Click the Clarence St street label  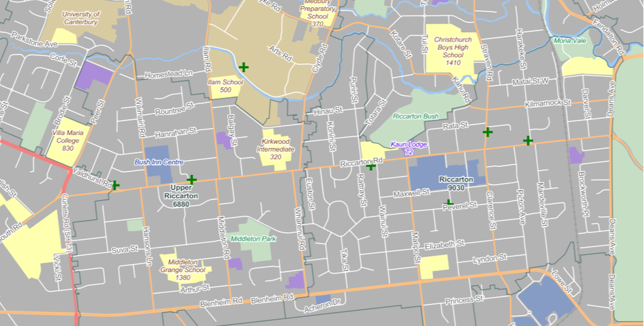[491, 210]
